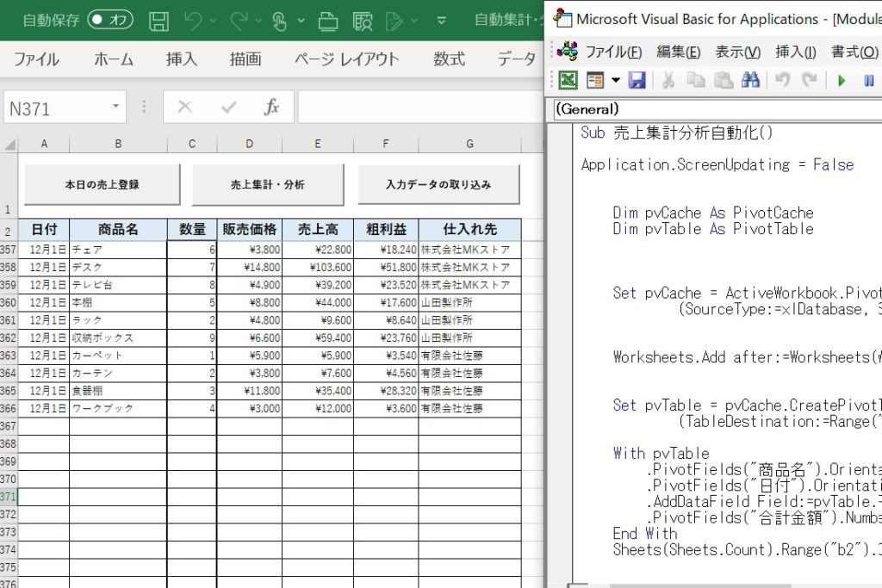Click the Cut scissors icon in VBA toolbar
Image resolution: width=882 pixels, height=588 pixels.
(x=668, y=80)
